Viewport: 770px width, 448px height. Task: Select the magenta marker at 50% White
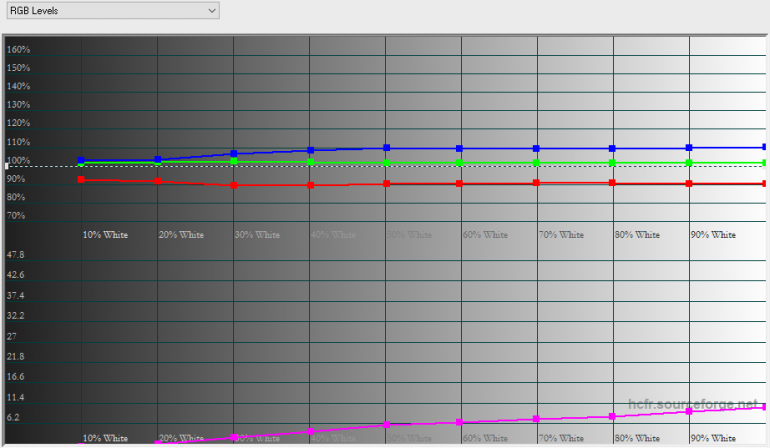coord(386,425)
